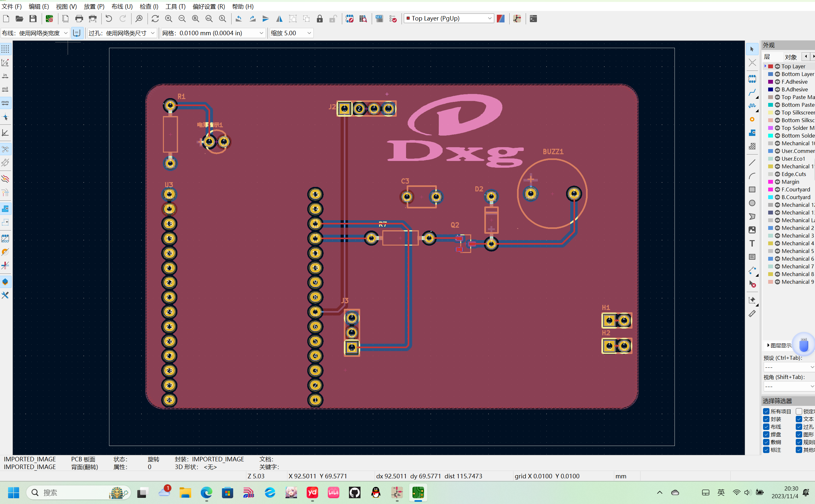Mirror selection horizontally
Image resolution: width=815 pixels, height=504 pixels.
pos(279,19)
